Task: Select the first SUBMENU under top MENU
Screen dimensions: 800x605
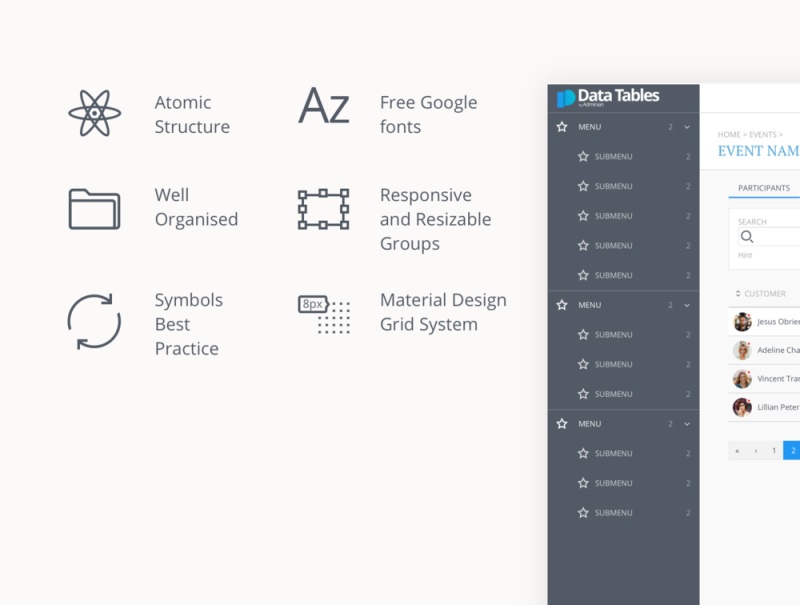Action: coord(613,157)
